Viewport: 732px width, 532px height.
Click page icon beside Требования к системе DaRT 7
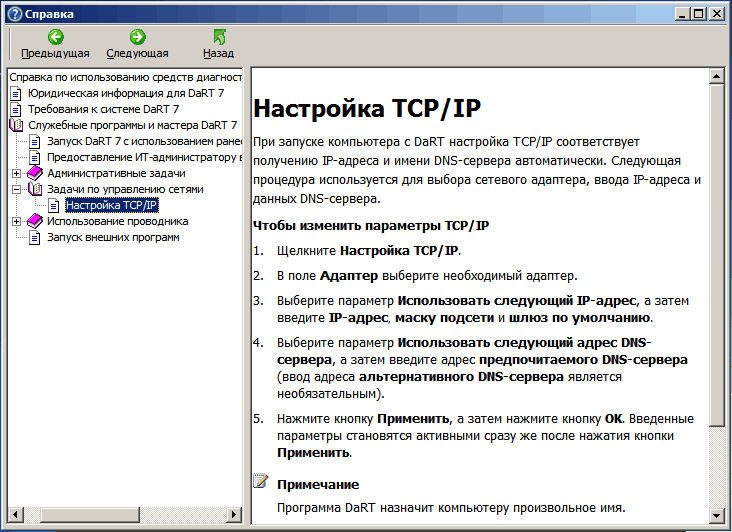(16, 110)
